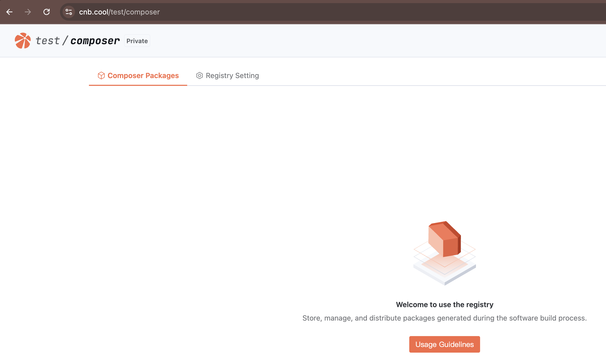606x364 pixels.
Task: Click the slash between test and composer
Action: pos(65,41)
